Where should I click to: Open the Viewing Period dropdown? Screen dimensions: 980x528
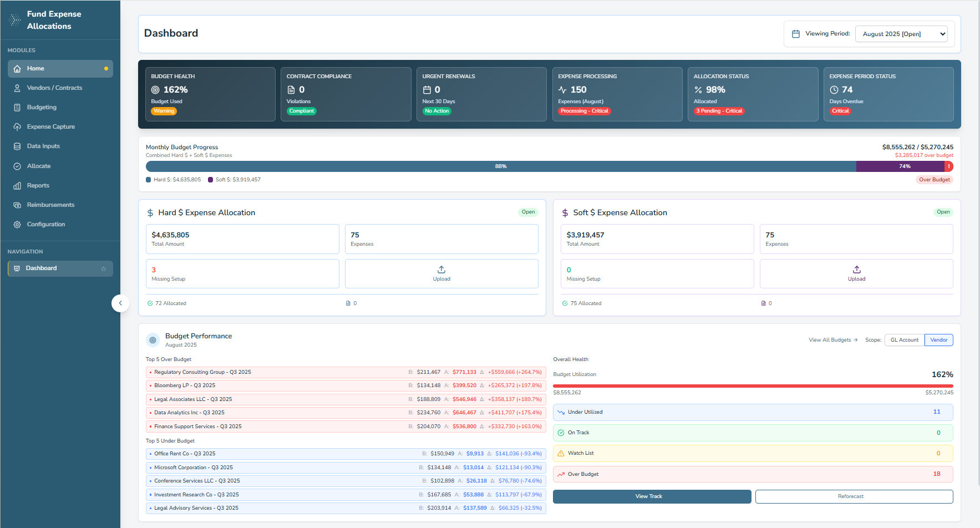[x=901, y=34]
